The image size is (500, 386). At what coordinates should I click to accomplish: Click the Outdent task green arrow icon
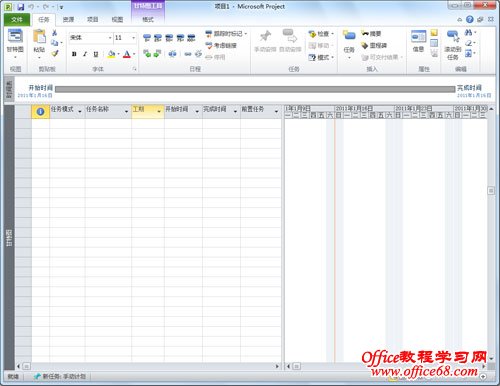147,53
